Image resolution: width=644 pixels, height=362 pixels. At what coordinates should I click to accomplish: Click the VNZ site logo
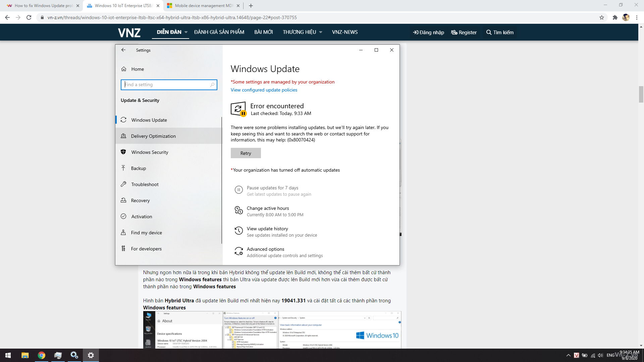click(129, 33)
